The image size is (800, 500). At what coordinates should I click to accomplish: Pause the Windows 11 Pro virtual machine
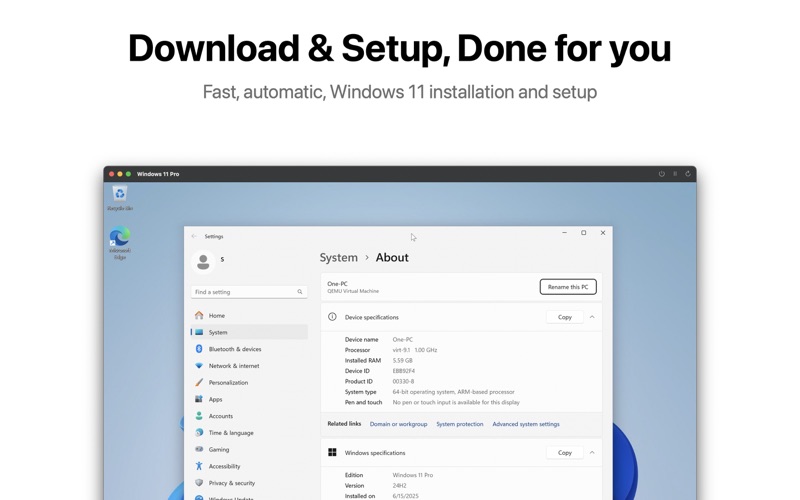pyautogui.click(x=675, y=174)
